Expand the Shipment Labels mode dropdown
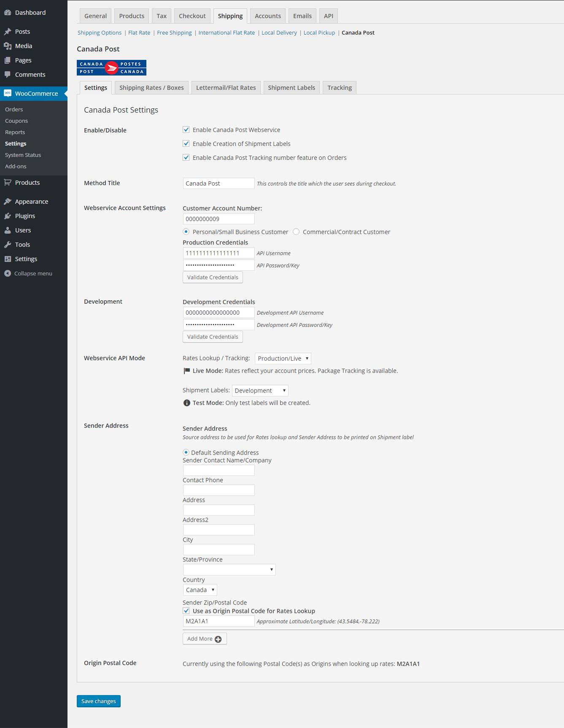This screenshot has height=728, width=564. (x=260, y=391)
